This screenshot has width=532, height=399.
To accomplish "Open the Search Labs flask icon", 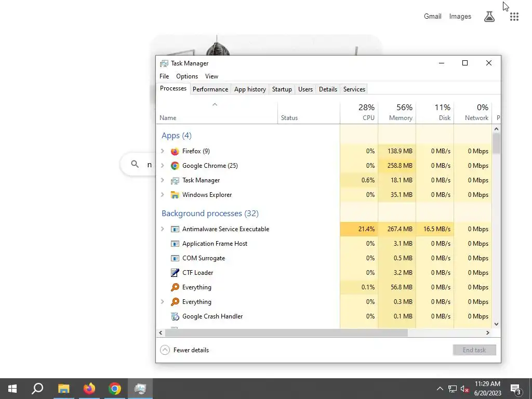I will (489, 16).
